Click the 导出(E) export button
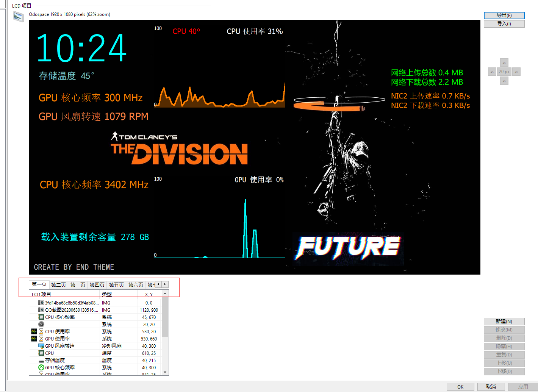This screenshot has width=538, height=392. coord(504,15)
